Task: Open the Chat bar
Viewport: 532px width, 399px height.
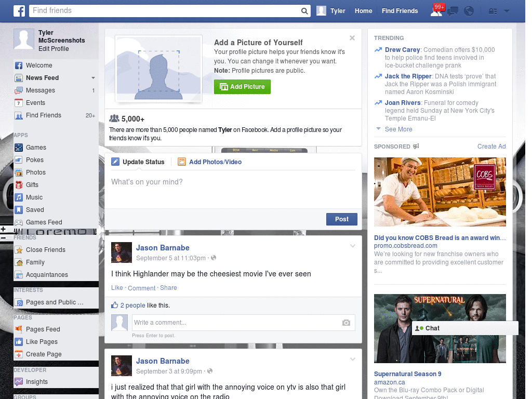Action: (465, 328)
